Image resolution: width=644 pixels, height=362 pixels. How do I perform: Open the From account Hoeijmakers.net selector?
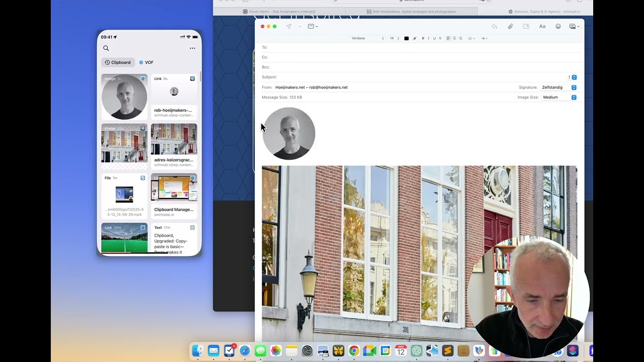[x=311, y=87]
